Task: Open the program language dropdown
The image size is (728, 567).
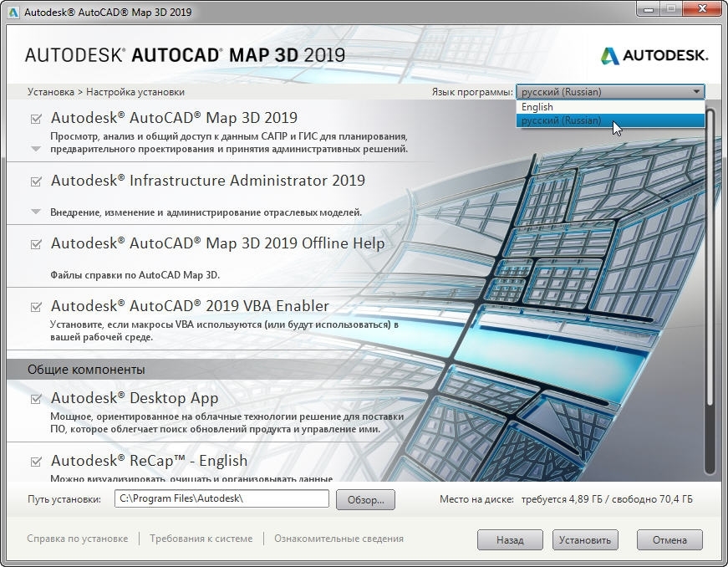Action: pyautogui.click(x=610, y=91)
